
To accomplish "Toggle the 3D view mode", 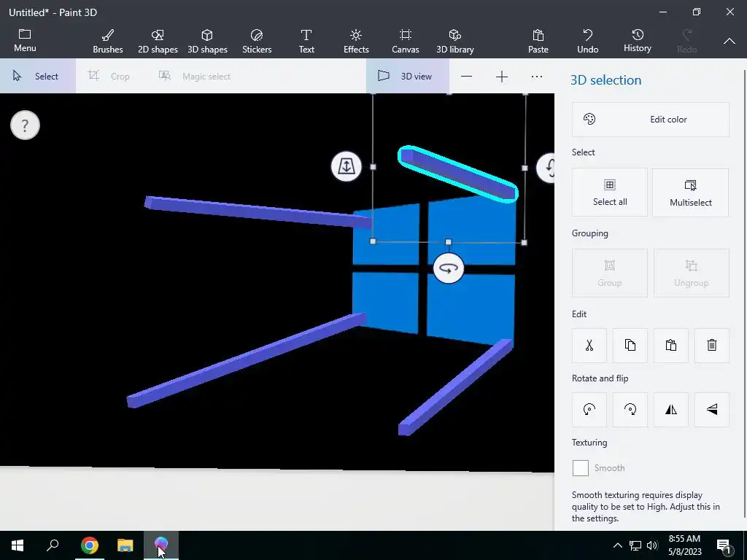I will (407, 76).
